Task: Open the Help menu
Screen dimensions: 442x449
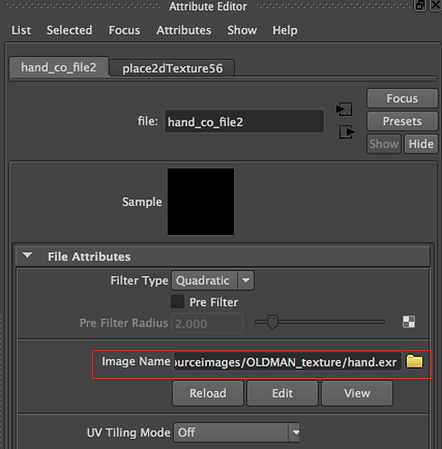Action: point(285,30)
